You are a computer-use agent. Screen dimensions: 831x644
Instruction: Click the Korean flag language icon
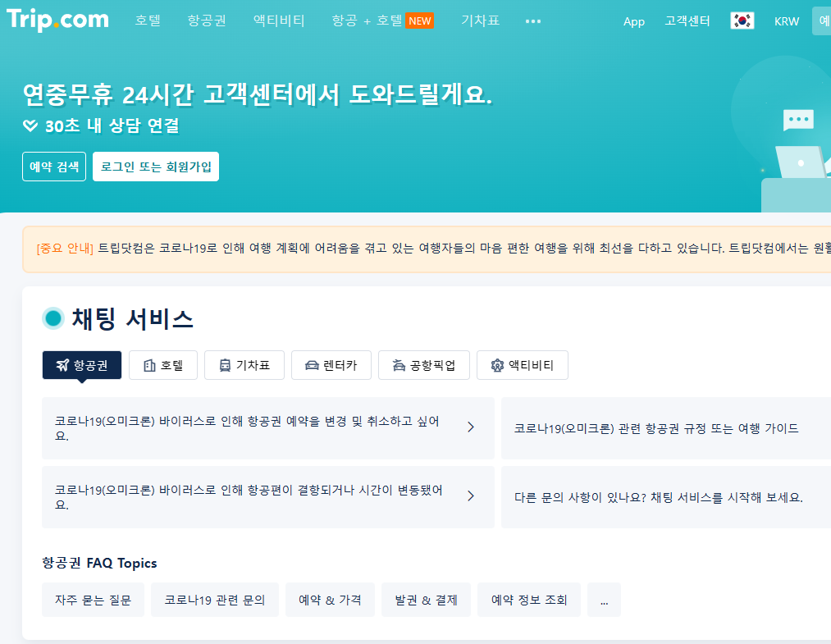point(742,21)
